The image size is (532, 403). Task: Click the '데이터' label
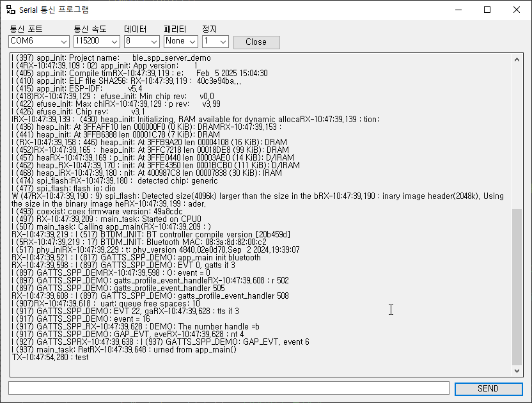click(136, 29)
